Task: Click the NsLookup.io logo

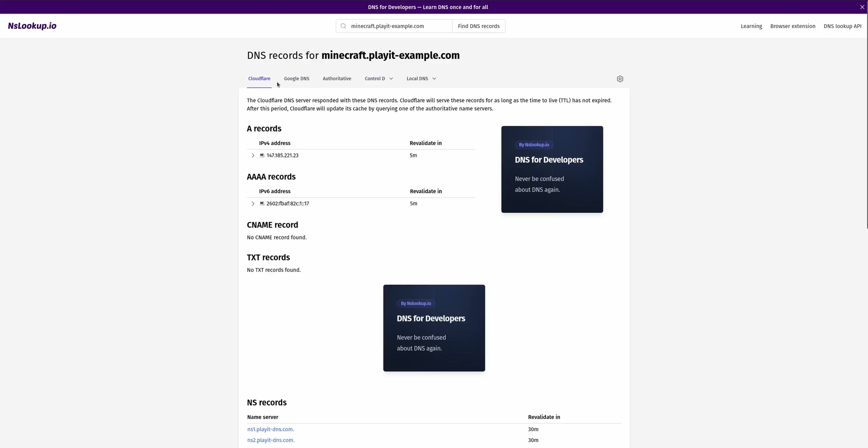Action: pos(32,26)
